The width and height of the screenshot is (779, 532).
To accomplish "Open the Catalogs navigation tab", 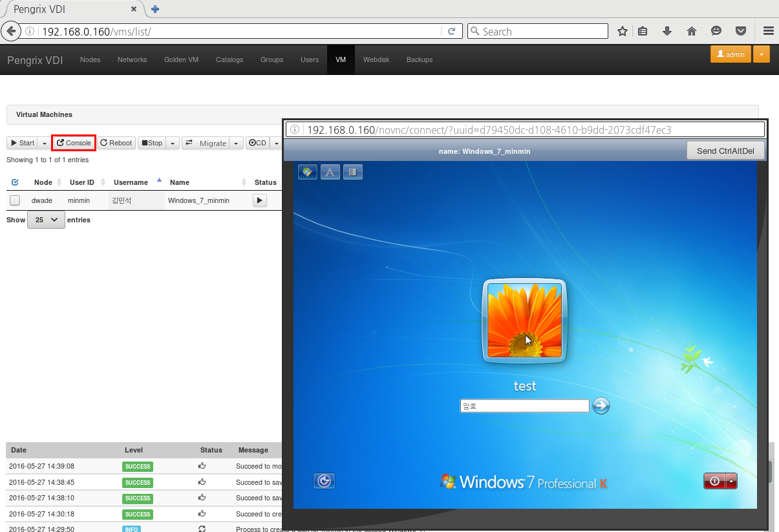I will click(x=229, y=59).
